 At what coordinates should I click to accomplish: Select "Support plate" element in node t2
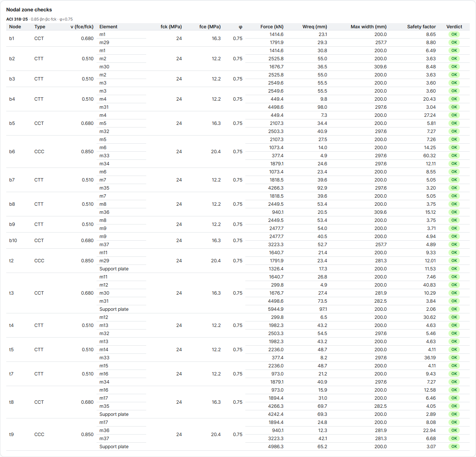(x=114, y=269)
